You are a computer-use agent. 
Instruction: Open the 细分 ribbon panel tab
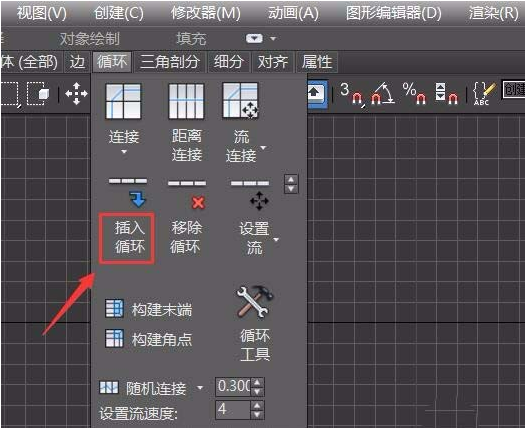point(229,62)
